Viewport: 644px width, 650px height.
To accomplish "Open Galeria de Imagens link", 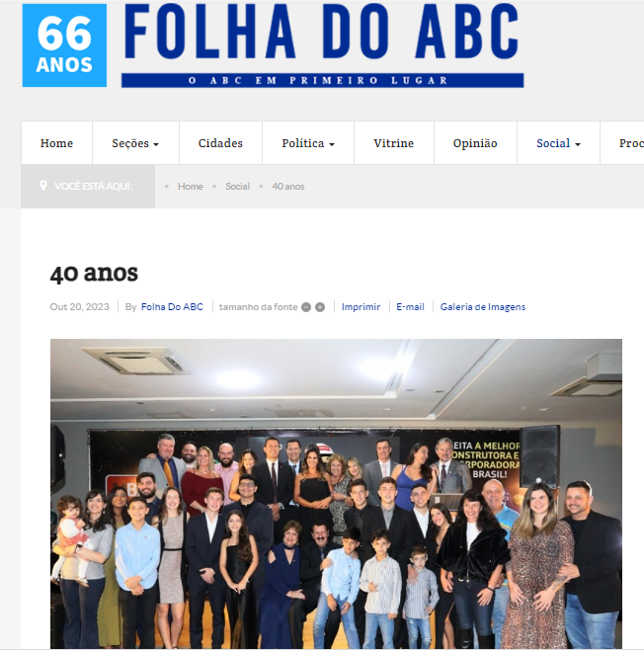I will click(x=483, y=307).
